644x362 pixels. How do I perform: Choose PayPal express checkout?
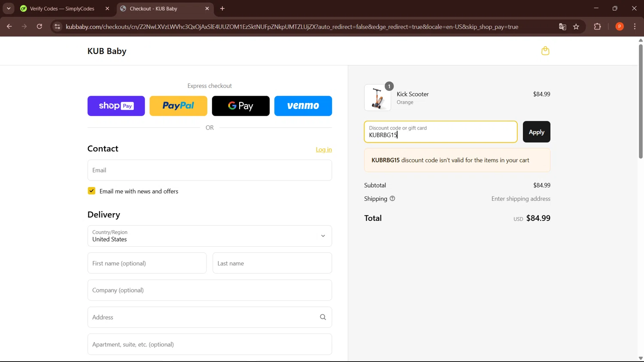(x=178, y=106)
